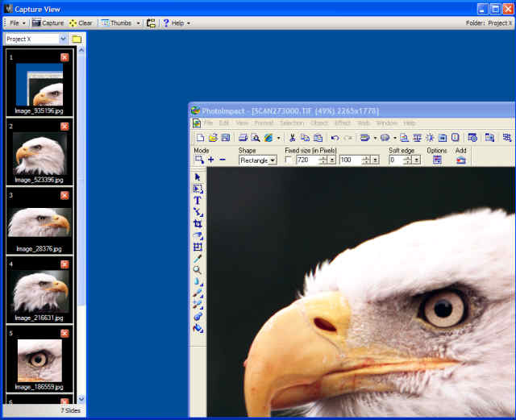Select the Image_216631.jpg thumbnail
The width and height of the screenshot is (516, 420).
(x=40, y=291)
